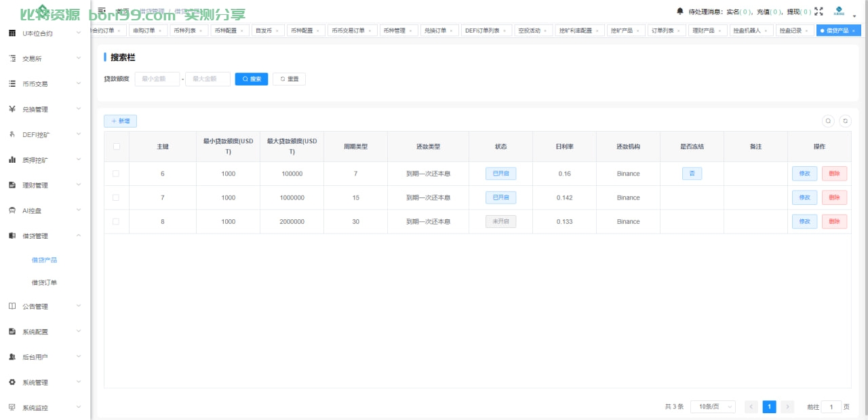
Task: Click the 公告管理 book icon
Action: (12, 306)
